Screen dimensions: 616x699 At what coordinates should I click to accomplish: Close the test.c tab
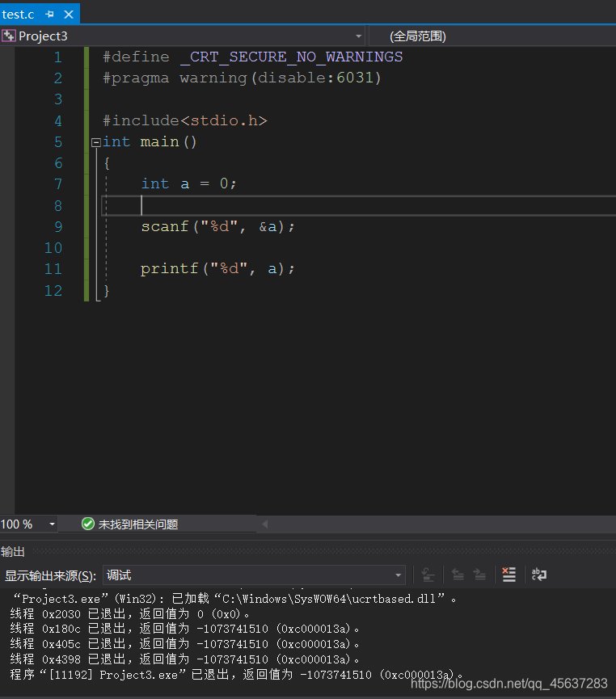coord(69,15)
